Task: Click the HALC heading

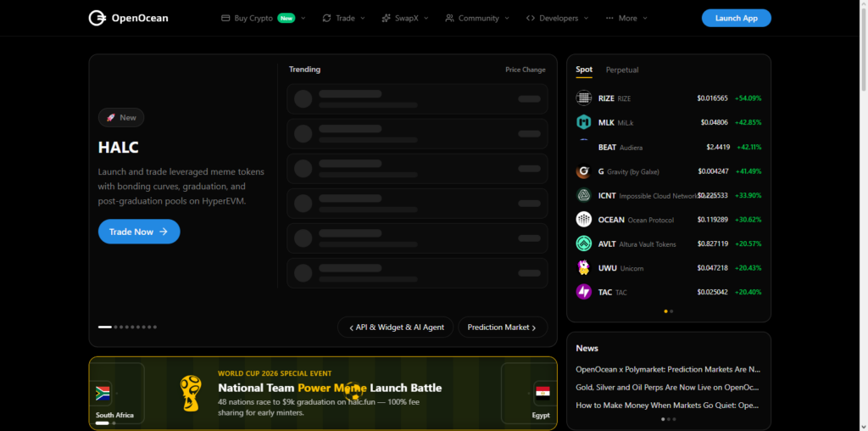Action: coord(119,148)
